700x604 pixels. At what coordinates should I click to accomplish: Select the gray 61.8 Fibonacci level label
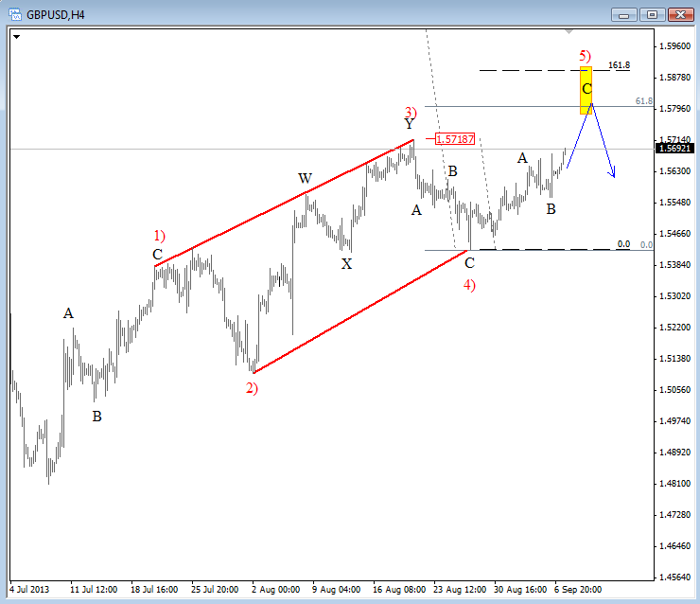click(643, 100)
